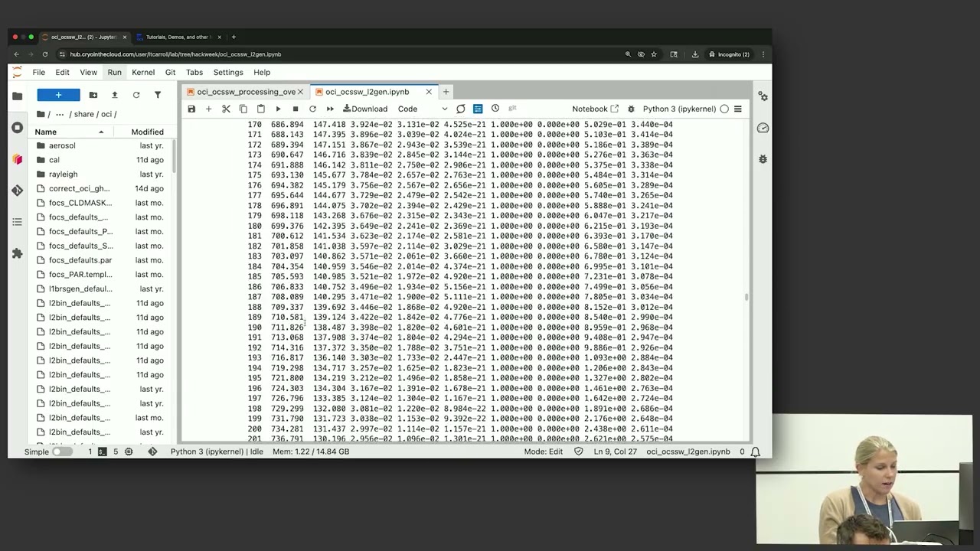This screenshot has height=551, width=980.
Task: Create a new folder in file browser
Action: click(93, 95)
